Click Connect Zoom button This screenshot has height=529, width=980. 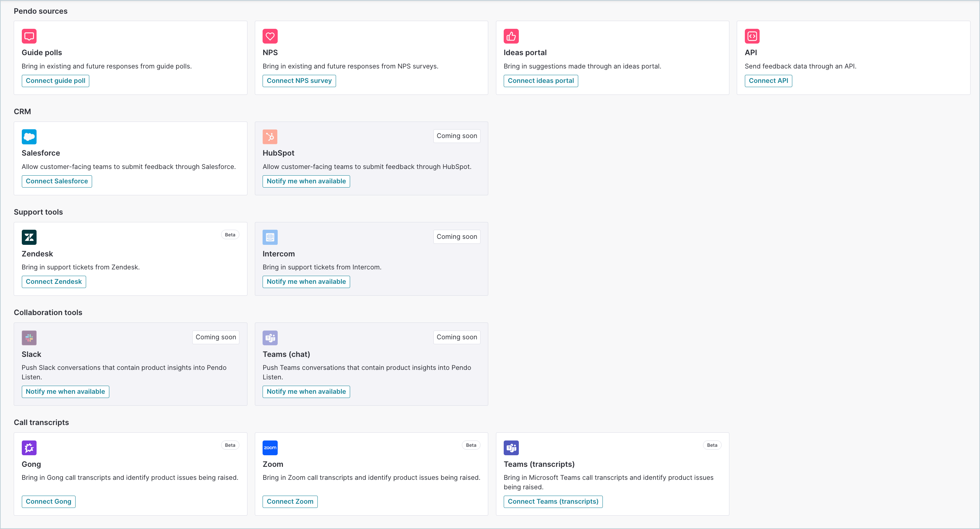(x=290, y=502)
